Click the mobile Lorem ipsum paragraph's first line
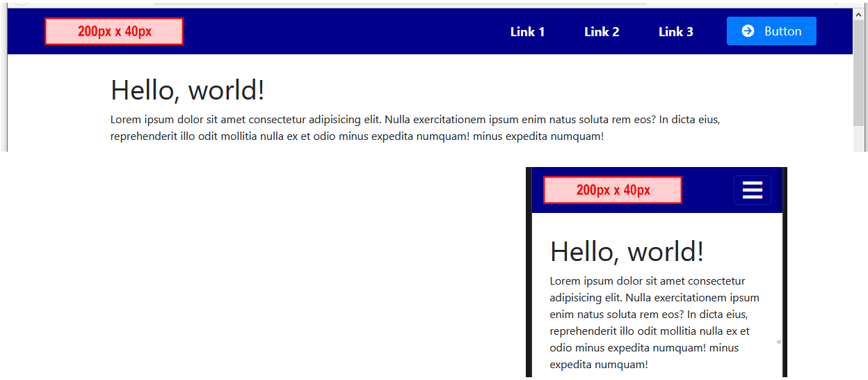Screen dimensions: 868x380 tap(647, 281)
